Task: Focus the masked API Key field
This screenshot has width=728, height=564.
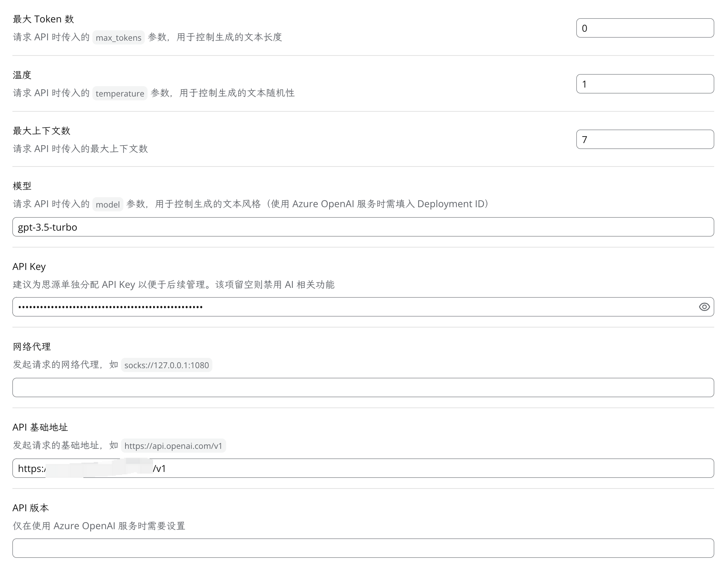Action: click(x=352, y=307)
